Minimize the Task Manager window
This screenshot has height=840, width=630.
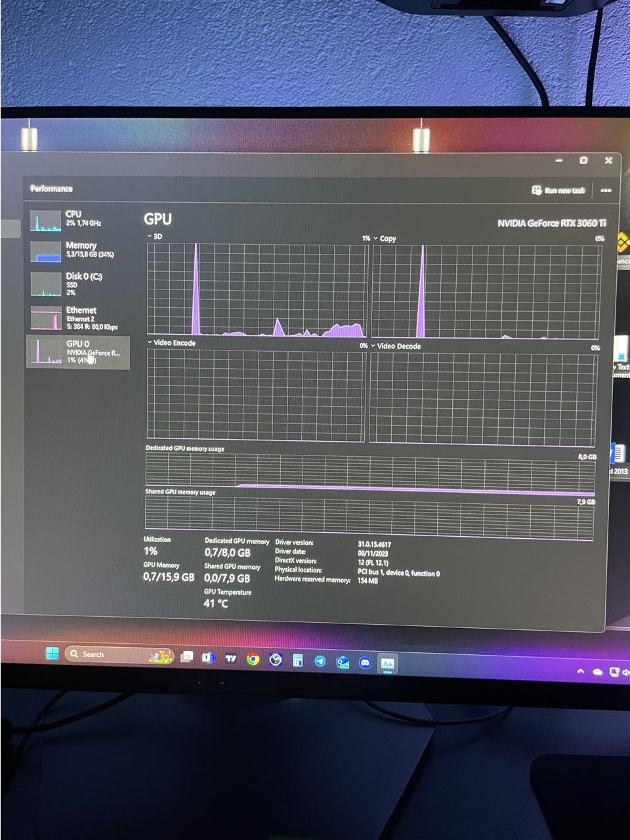[559, 160]
